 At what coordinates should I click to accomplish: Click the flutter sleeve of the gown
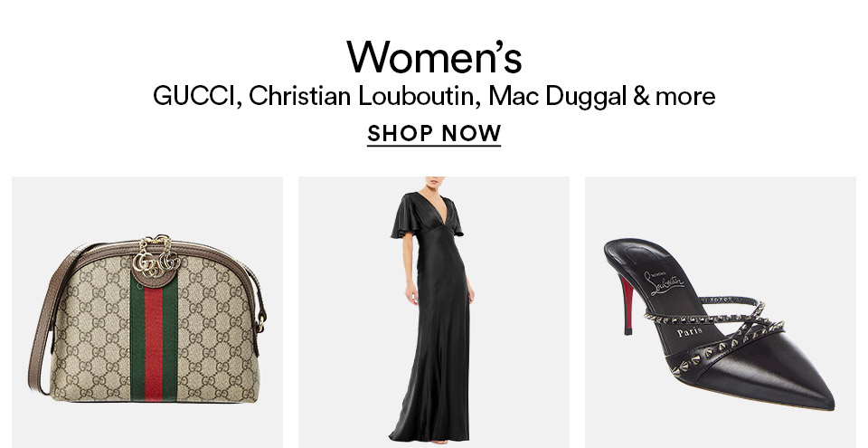point(403,216)
